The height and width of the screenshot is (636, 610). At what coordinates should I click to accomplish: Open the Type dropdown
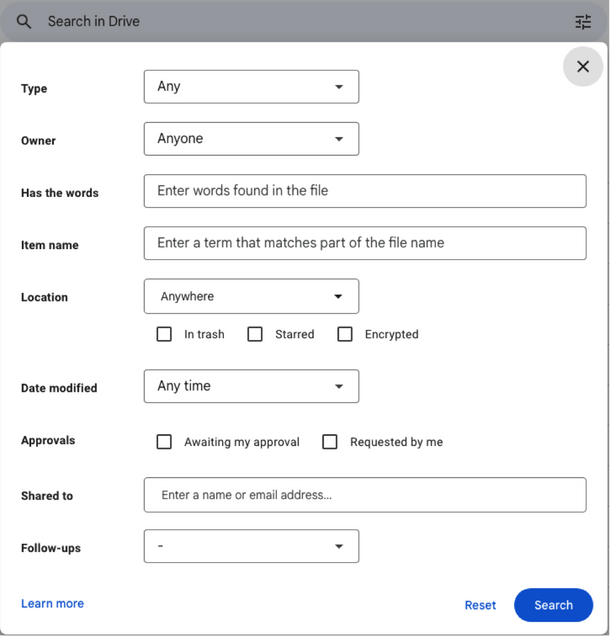pyautogui.click(x=251, y=87)
